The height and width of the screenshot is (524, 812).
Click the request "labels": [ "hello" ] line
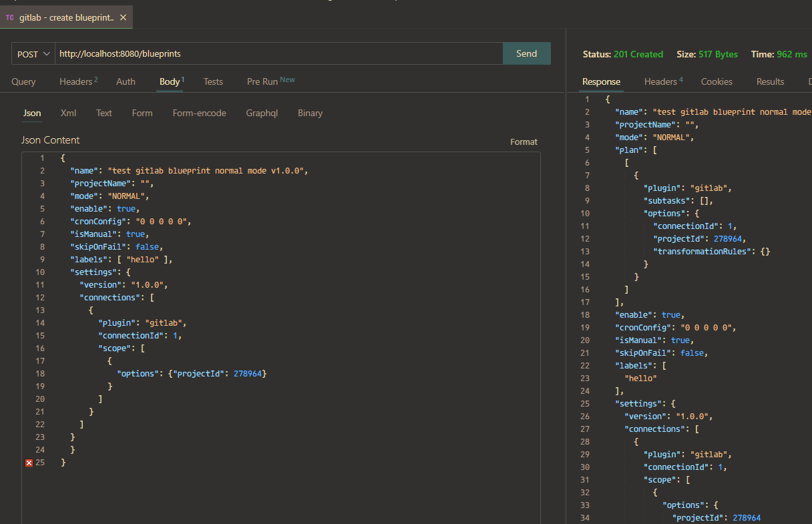pyautogui.click(x=122, y=260)
